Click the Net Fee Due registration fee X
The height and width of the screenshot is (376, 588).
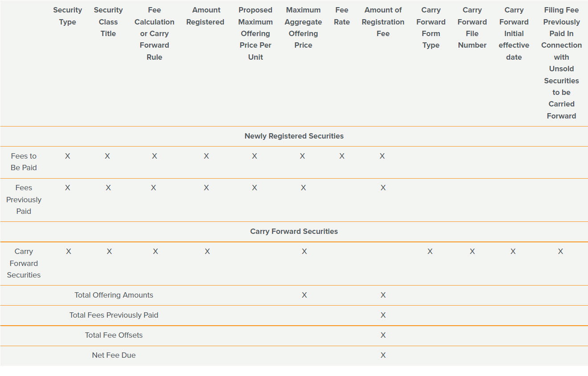click(383, 355)
